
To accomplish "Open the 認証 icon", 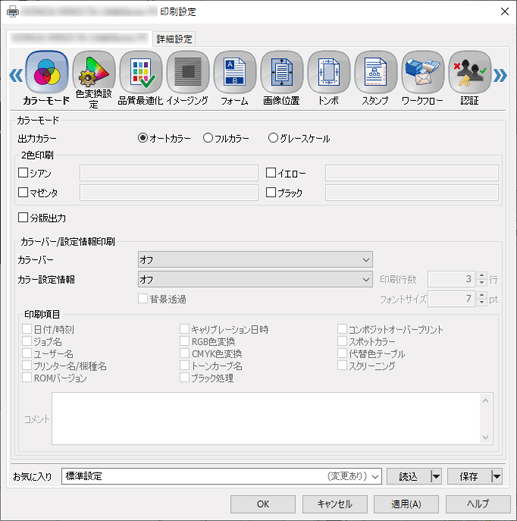I will [470, 72].
